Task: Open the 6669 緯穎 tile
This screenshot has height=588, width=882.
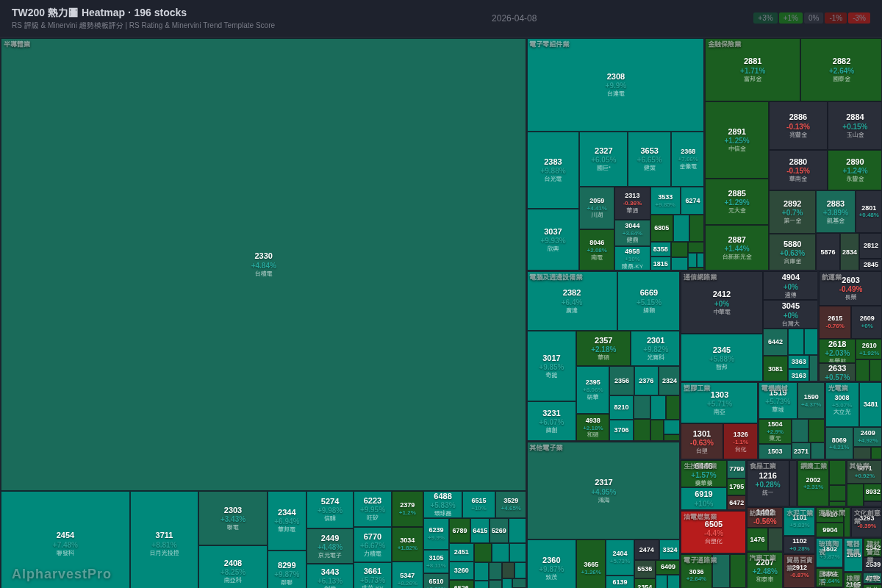Action: (649, 301)
